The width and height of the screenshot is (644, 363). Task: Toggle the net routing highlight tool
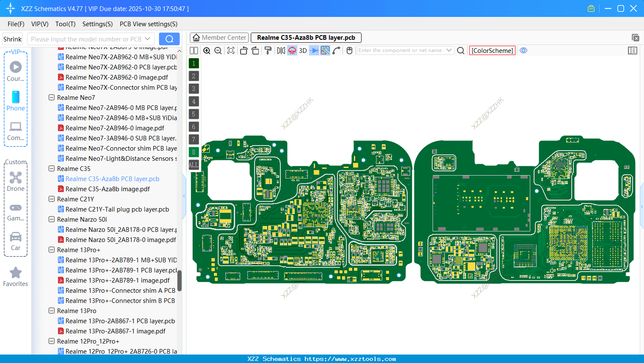click(325, 51)
